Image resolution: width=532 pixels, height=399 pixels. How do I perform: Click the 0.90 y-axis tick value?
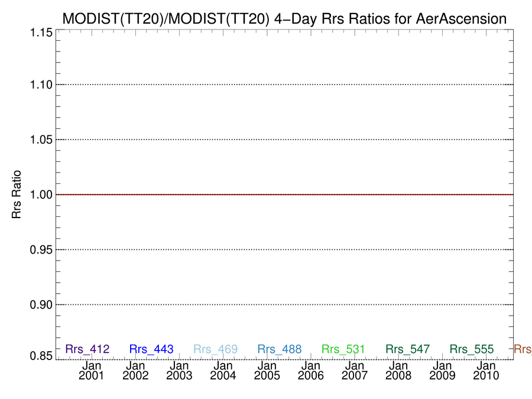click(41, 304)
